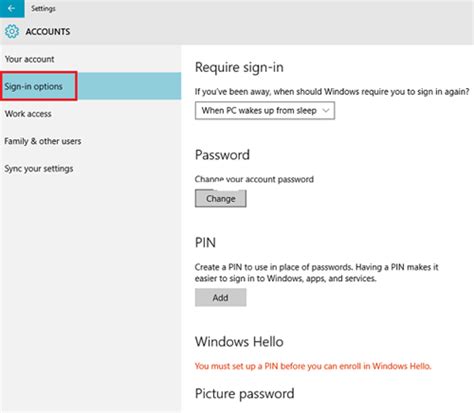Open the Your account section
This screenshot has width=474, height=413.
29,59
